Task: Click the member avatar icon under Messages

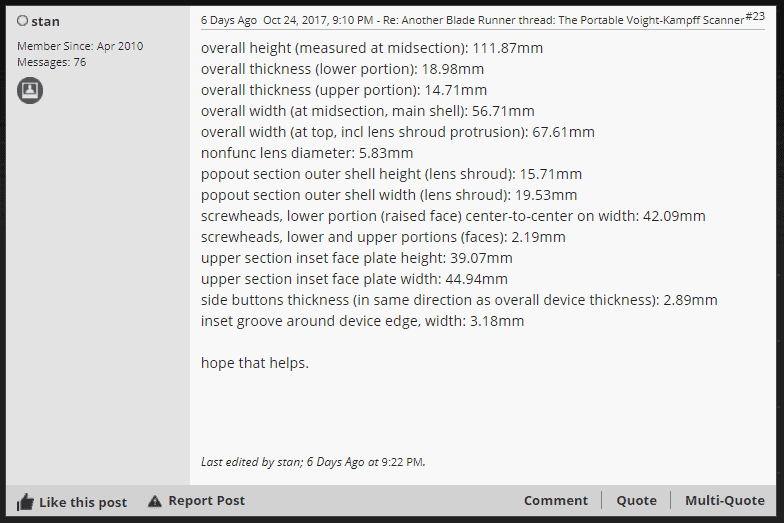Action: pyautogui.click(x=30, y=91)
